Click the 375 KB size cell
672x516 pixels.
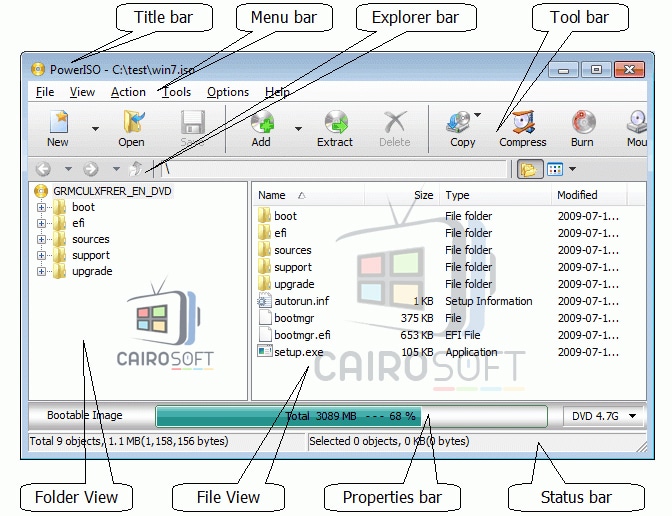417,318
